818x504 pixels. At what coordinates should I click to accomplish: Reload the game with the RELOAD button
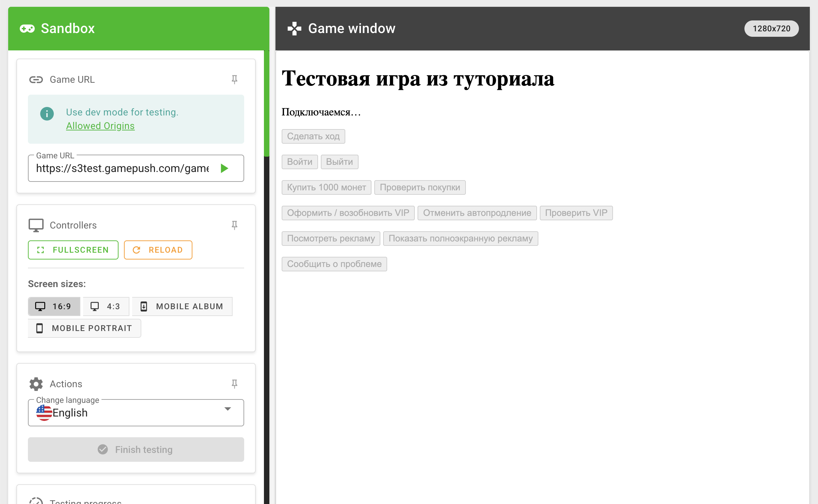coord(158,250)
